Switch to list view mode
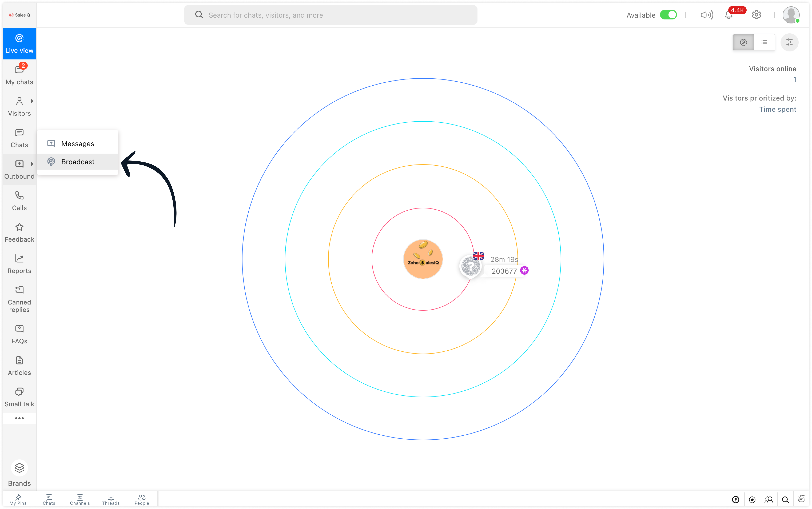The image size is (812, 509). pyautogui.click(x=764, y=42)
